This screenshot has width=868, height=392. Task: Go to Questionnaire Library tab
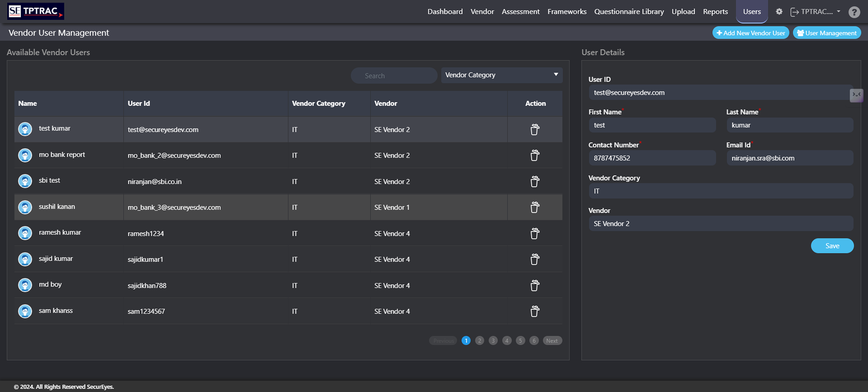[x=629, y=12]
